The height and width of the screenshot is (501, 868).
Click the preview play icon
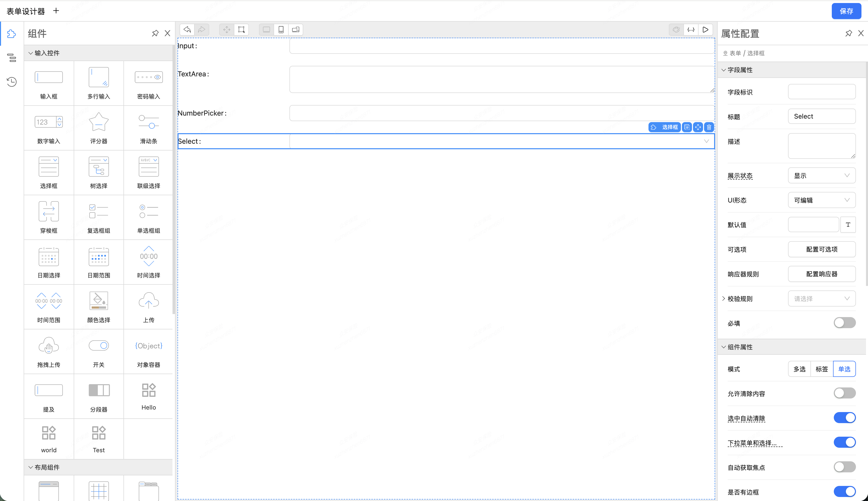(x=705, y=30)
